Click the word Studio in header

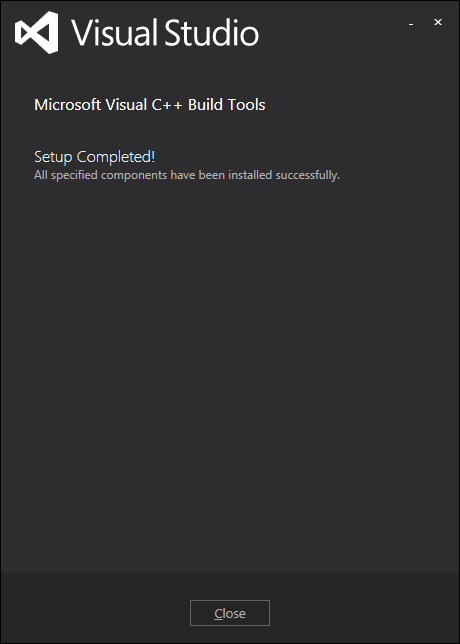212,32
